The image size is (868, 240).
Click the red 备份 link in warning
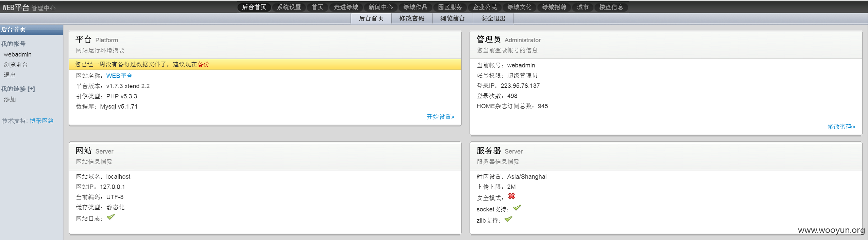[x=203, y=64]
